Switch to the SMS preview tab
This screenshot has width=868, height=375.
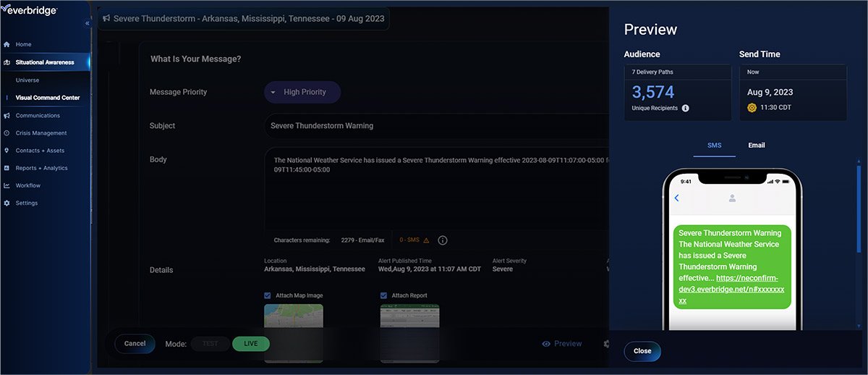point(715,146)
